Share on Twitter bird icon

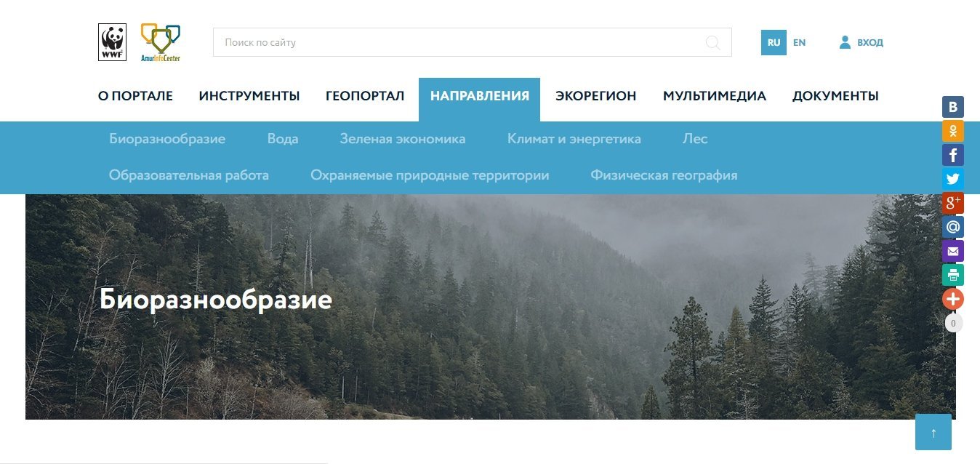[x=953, y=179]
